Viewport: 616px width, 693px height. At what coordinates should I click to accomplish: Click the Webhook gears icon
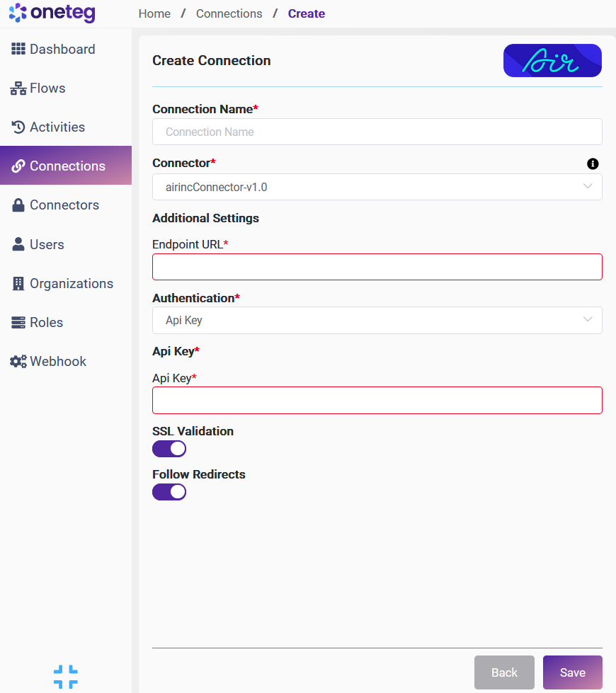pos(18,362)
